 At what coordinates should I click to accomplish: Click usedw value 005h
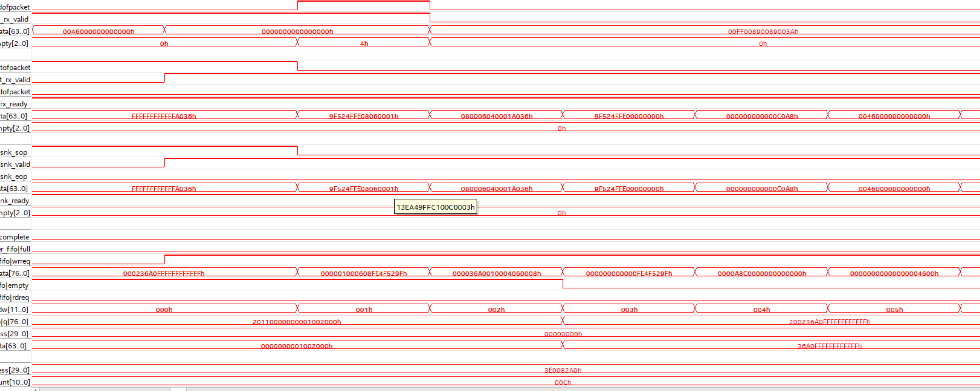coord(894,310)
